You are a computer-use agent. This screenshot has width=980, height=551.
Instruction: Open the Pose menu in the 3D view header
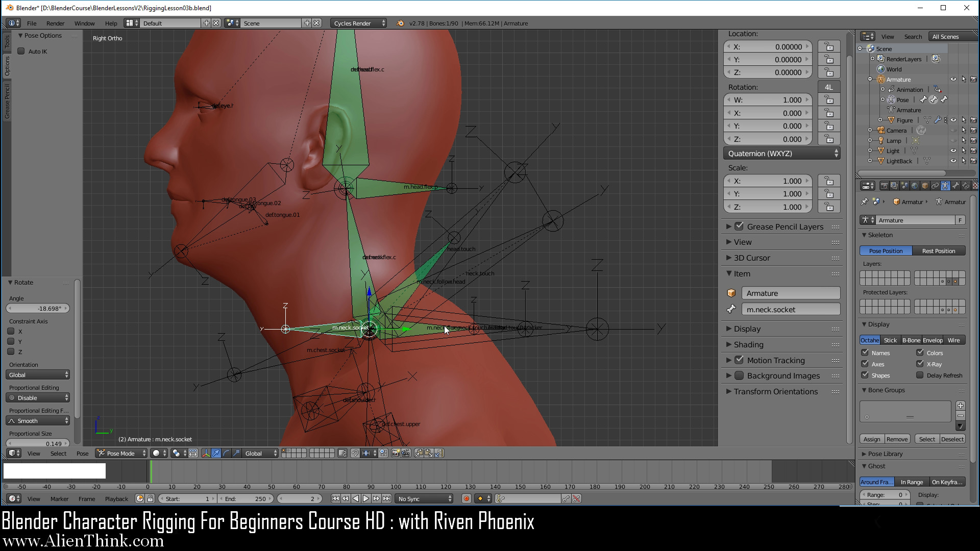point(83,453)
